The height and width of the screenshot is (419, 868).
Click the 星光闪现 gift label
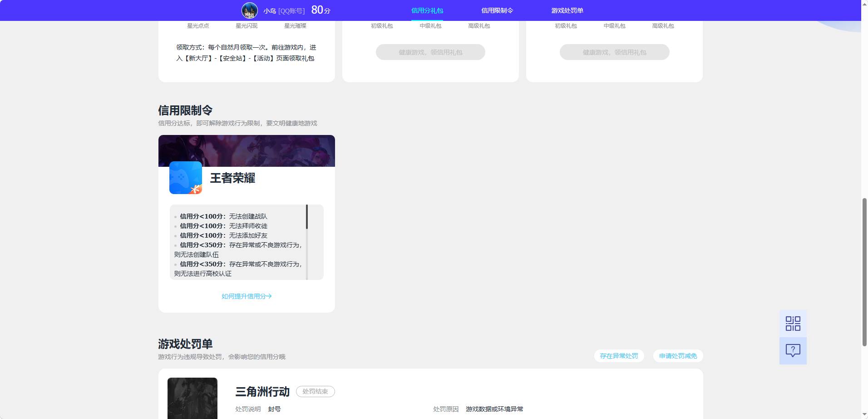[247, 26]
